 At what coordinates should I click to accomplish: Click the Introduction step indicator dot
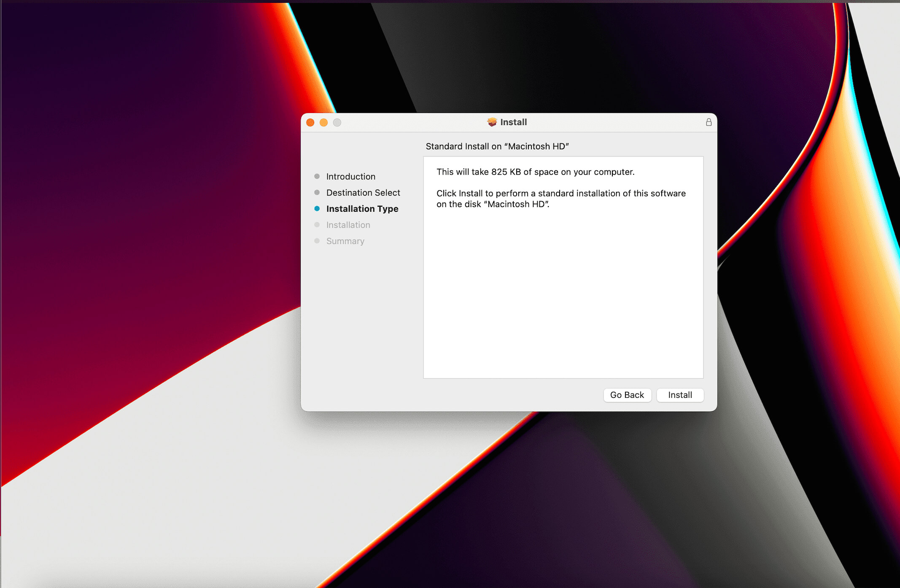317,176
